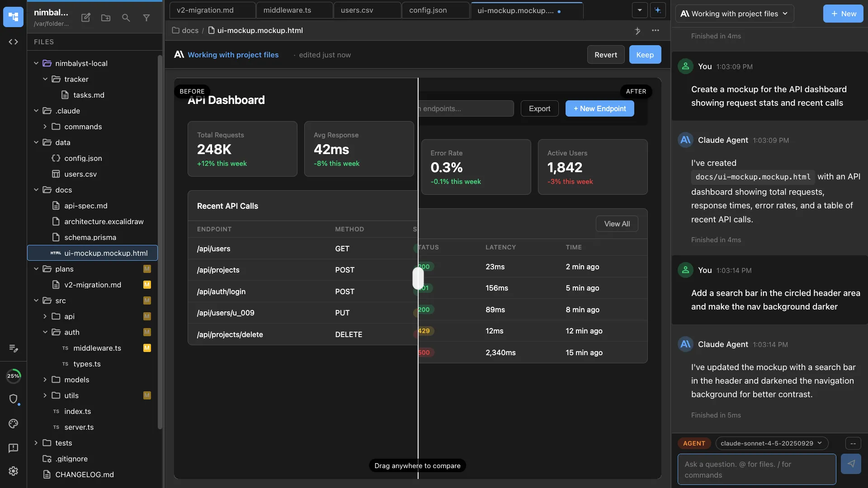Collapse the docs folder in the file tree
Image resolution: width=868 pixels, height=488 pixels.
click(x=36, y=190)
